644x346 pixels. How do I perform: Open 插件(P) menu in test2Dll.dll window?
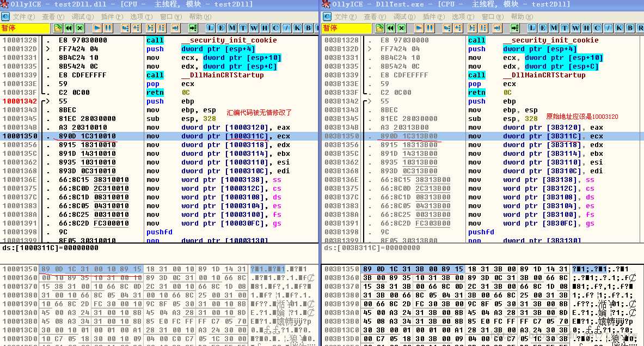112,17
